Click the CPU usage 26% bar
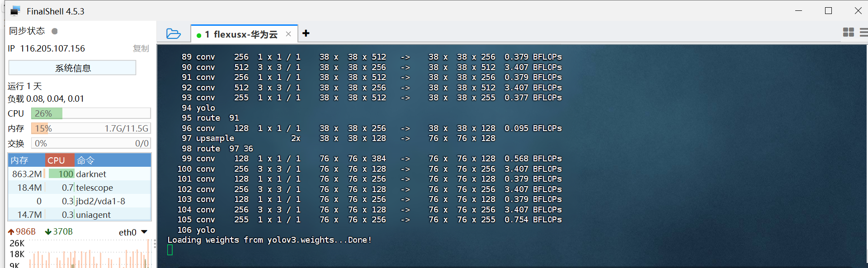Viewport: 868px width, 268px height. pos(91,113)
